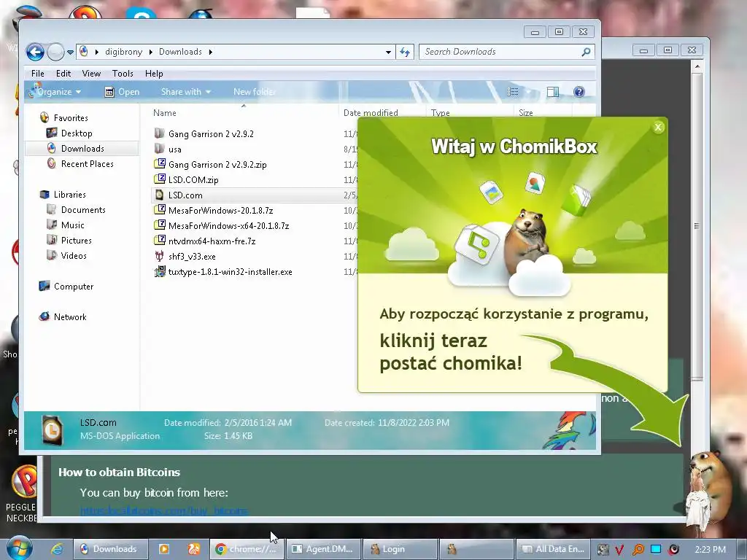This screenshot has height=560, width=747.
Task: Expand the arrow between digibrony and Downloads
Action: [150, 52]
